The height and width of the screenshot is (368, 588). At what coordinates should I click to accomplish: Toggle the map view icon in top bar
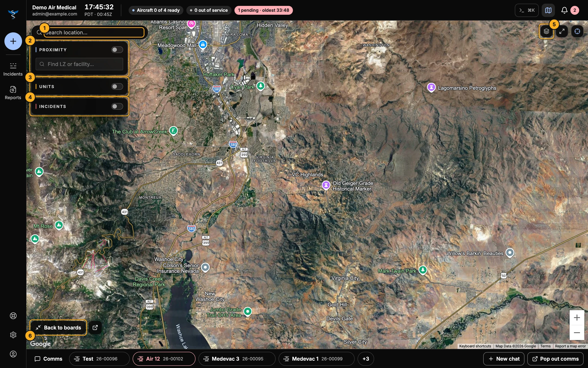tap(548, 10)
